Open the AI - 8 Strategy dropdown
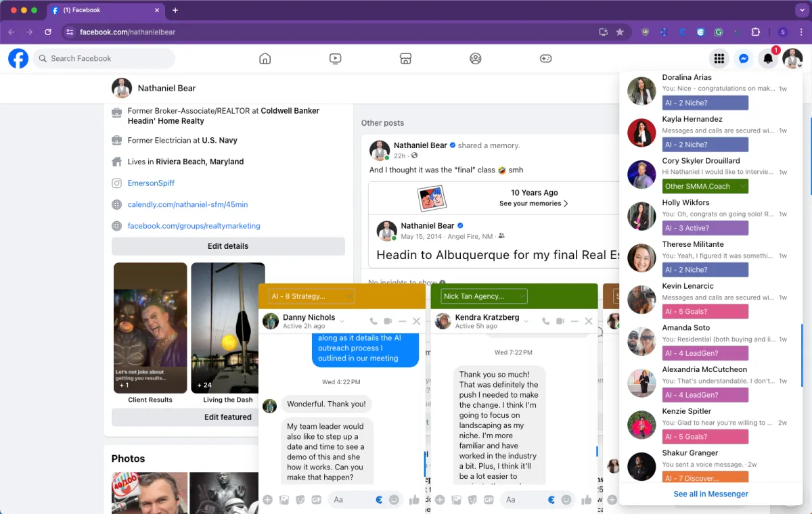This screenshot has width=812, height=514. coord(311,296)
